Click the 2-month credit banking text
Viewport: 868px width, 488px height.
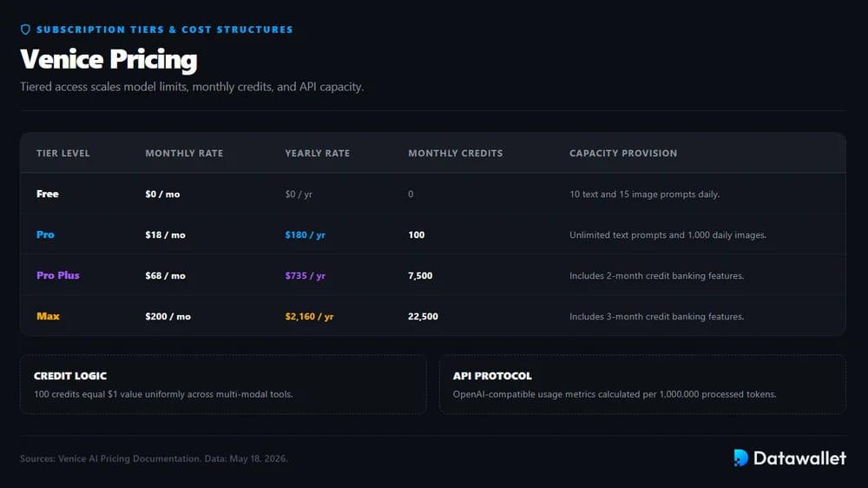point(656,276)
